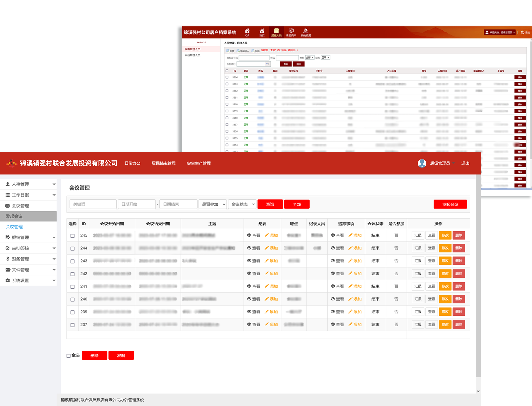Switch to 安全生产管理 menu
Screen dimensions: 532x406
point(199,163)
